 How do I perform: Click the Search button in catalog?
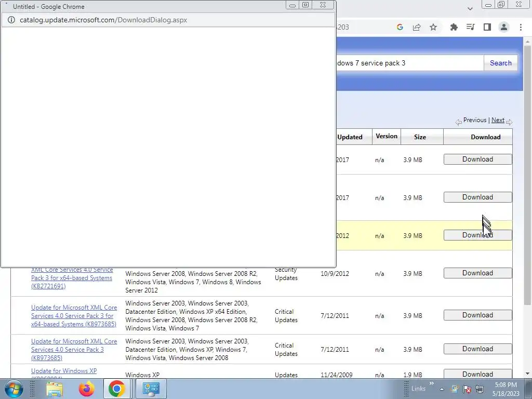500,63
